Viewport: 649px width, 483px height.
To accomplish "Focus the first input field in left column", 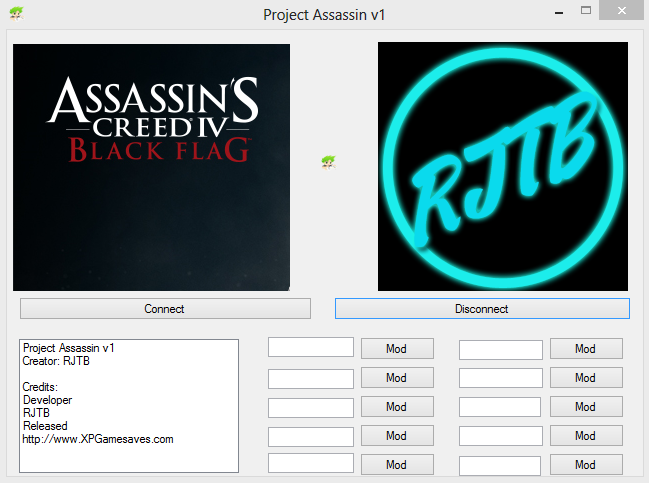I will [x=311, y=347].
